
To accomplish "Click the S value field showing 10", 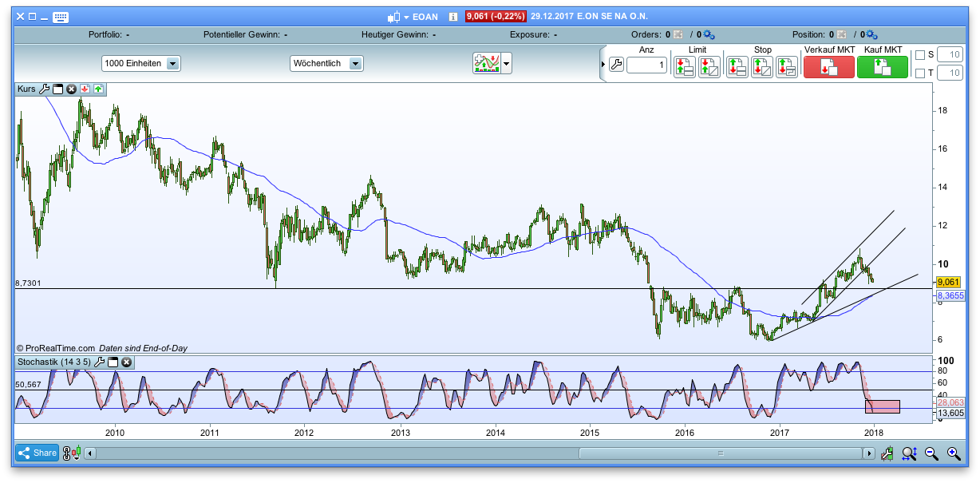I will (950, 54).
